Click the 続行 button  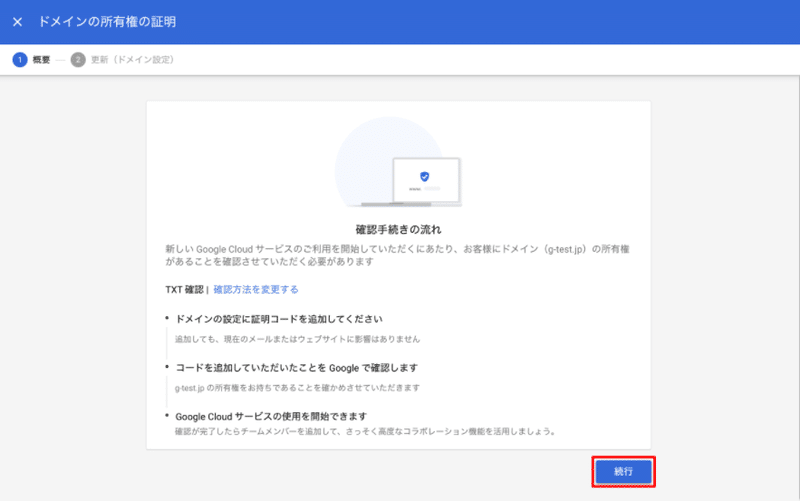pyautogui.click(x=623, y=471)
